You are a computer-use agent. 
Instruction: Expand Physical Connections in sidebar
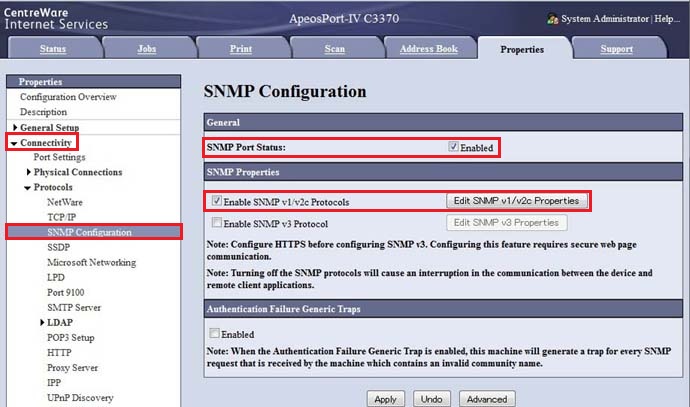pyautogui.click(x=28, y=172)
